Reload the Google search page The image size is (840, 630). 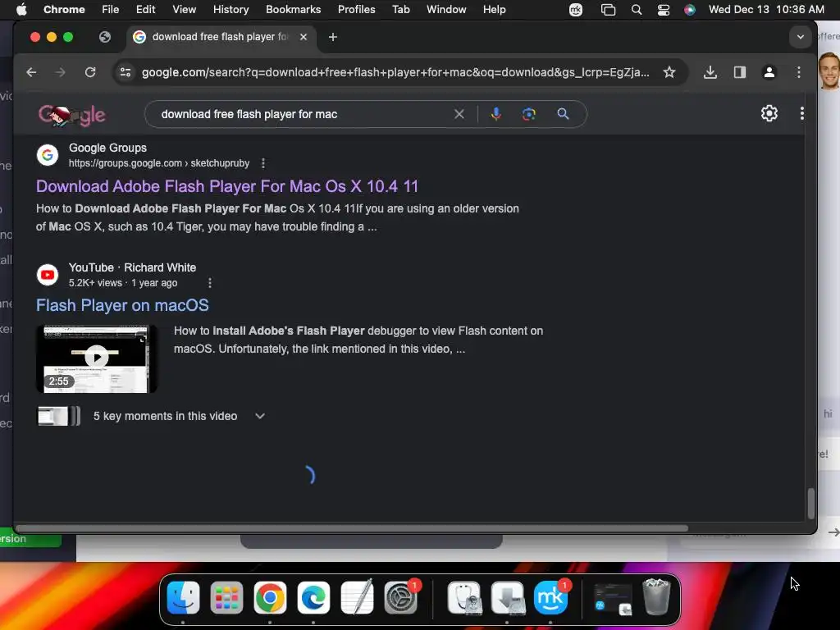(x=90, y=72)
